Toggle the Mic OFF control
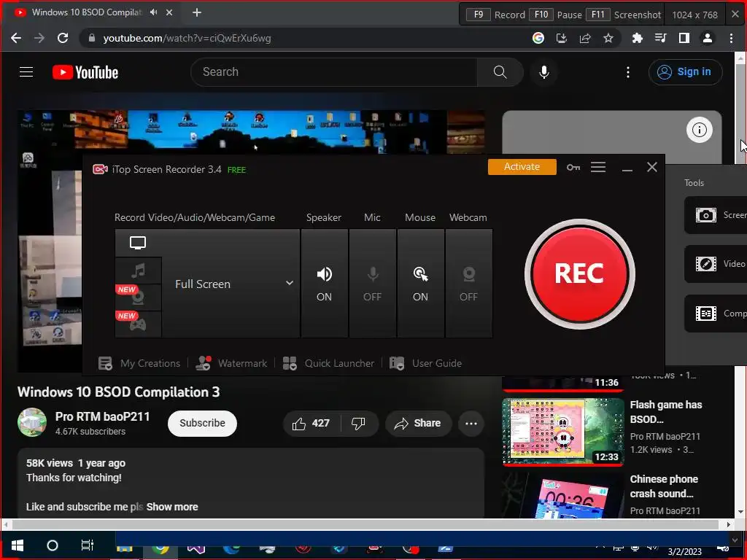The height and width of the screenshot is (560, 747). [x=373, y=284]
